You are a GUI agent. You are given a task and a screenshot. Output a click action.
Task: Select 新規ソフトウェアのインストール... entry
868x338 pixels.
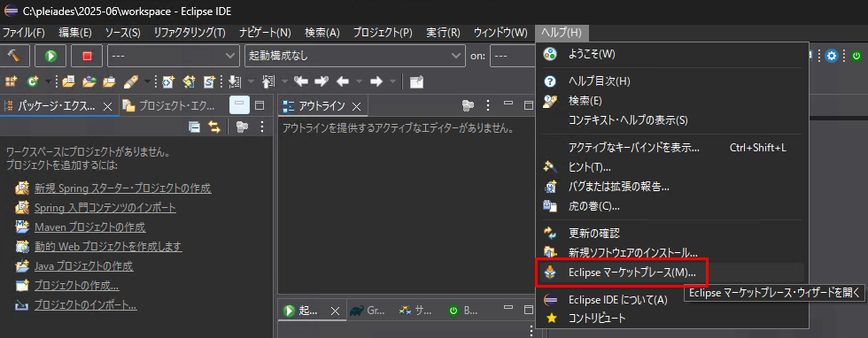[x=673, y=253]
